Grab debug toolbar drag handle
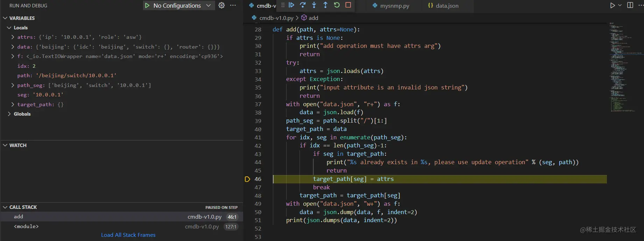644x241 pixels. pyautogui.click(x=283, y=5)
